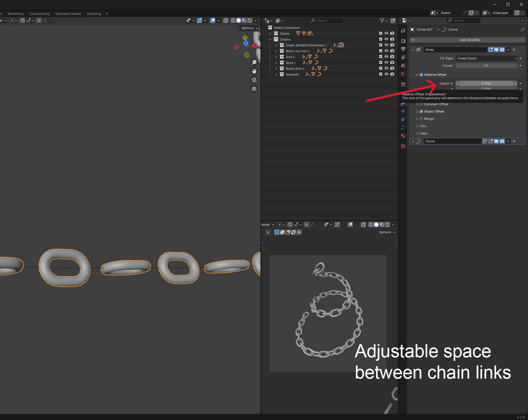The width and height of the screenshot is (528, 420).
Task: Open the Texture properties tab
Action: tap(403, 146)
